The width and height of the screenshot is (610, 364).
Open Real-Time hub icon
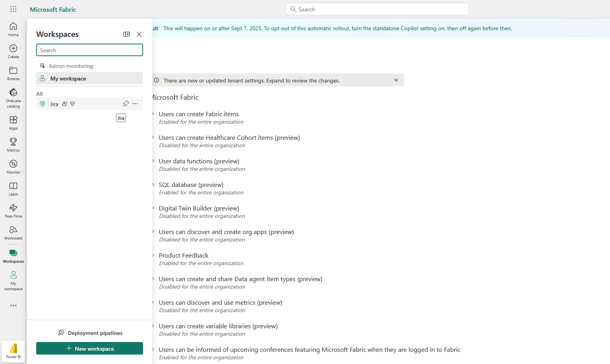pyautogui.click(x=13, y=210)
